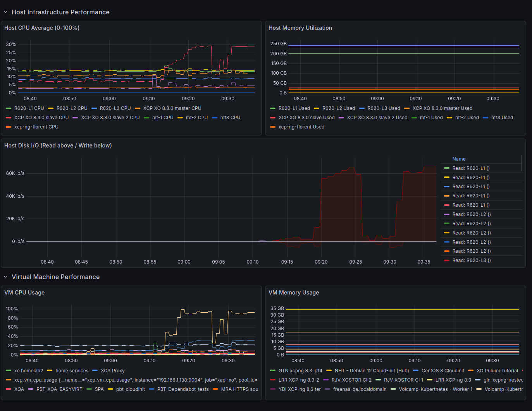The height and width of the screenshot is (411, 532).
Task: Click the Host Disk I/O legend scrollbar
Action: [522, 163]
